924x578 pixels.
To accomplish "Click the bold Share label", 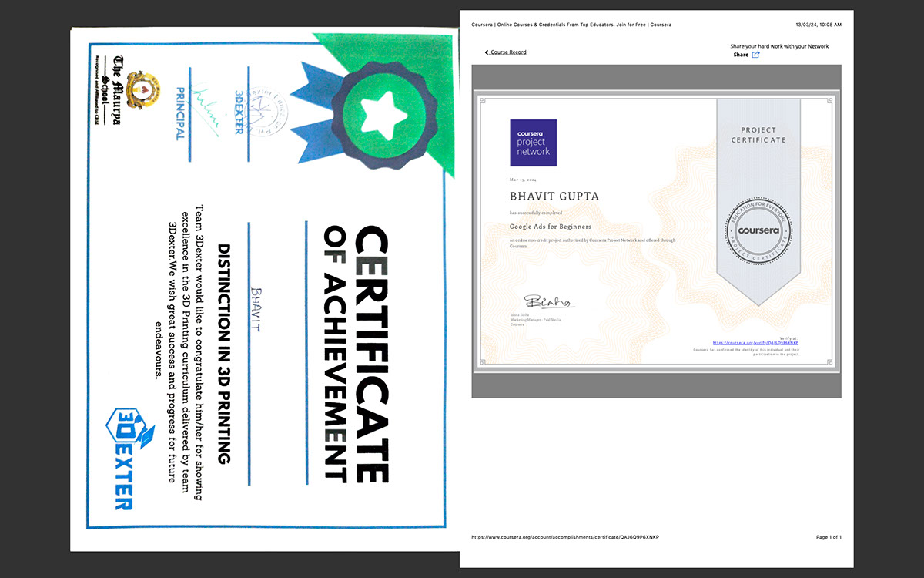I will [x=741, y=55].
